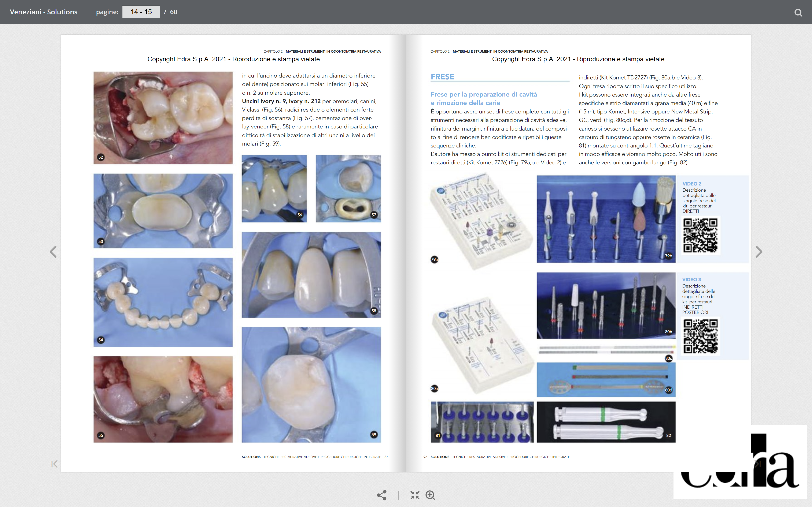Click the VIDEO 2 heading label
Image resolution: width=812 pixels, height=507 pixels.
(691, 184)
